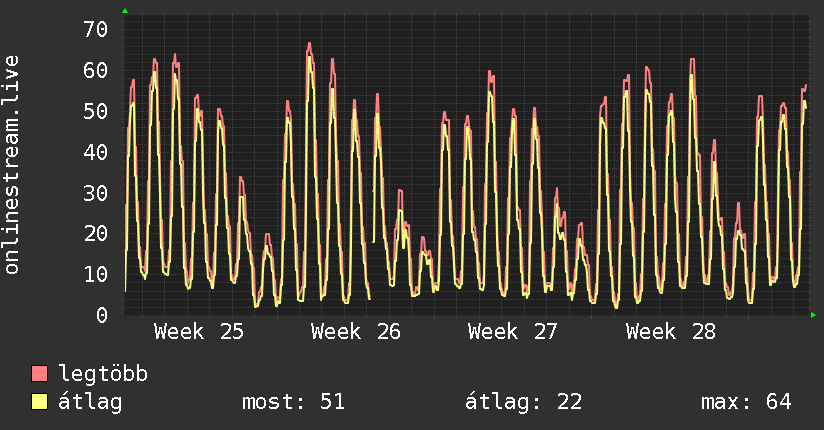Click the 50 y-axis value label
The width and height of the screenshot is (824, 430).
point(96,111)
